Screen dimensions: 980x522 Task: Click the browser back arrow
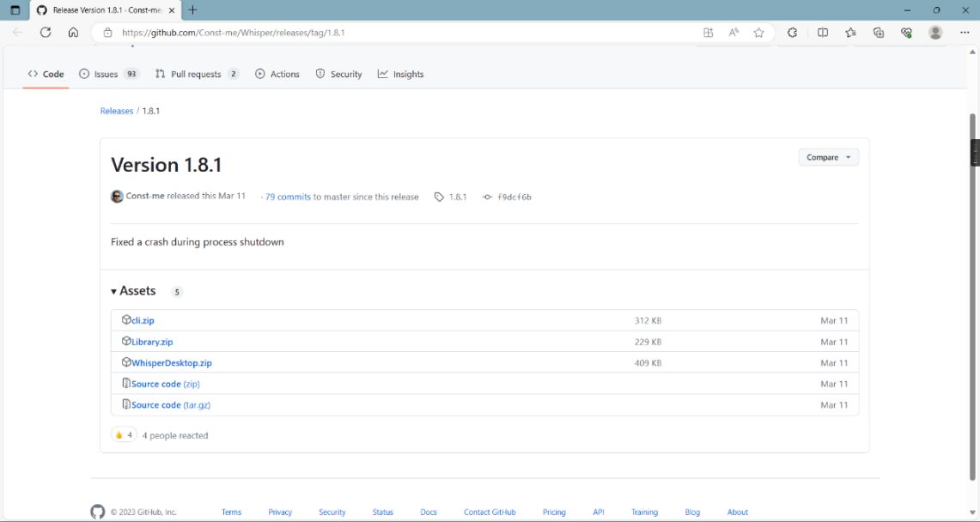tap(17, 33)
